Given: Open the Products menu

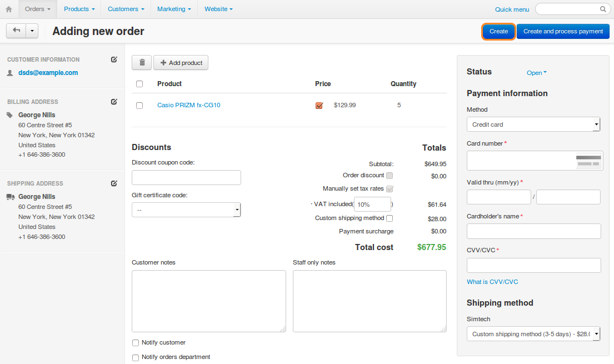Looking at the screenshot, I should (x=79, y=9).
